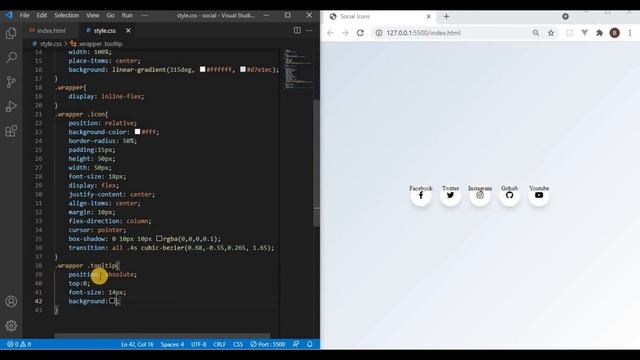Click the editor horizontal scrollbar
Image resolution: width=640 pixels, height=360 pixels.
(x=162, y=336)
